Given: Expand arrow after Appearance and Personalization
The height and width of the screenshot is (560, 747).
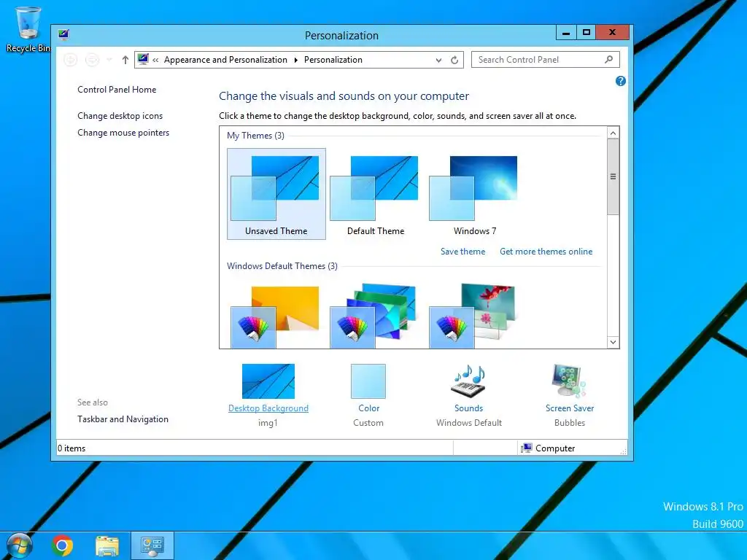Looking at the screenshot, I should click(x=296, y=60).
